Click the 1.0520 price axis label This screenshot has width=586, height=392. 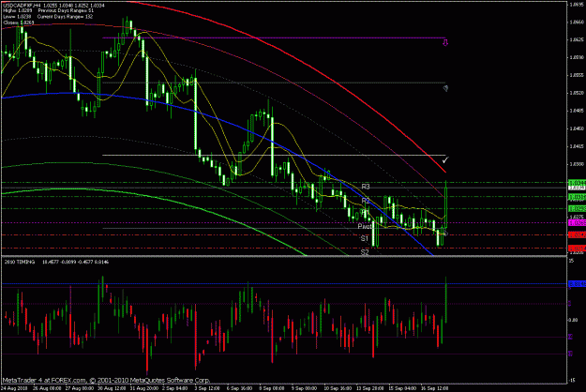577,93
